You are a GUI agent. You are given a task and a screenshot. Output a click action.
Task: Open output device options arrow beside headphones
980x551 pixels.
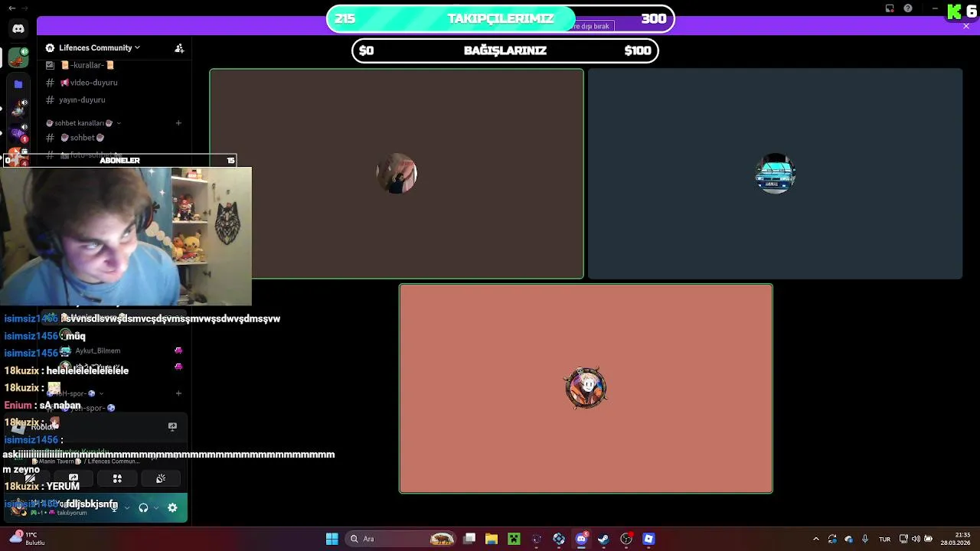point(156,507)
